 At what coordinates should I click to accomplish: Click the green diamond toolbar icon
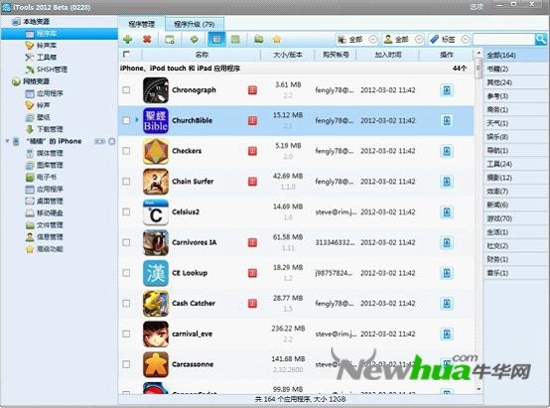pos(194,39)
